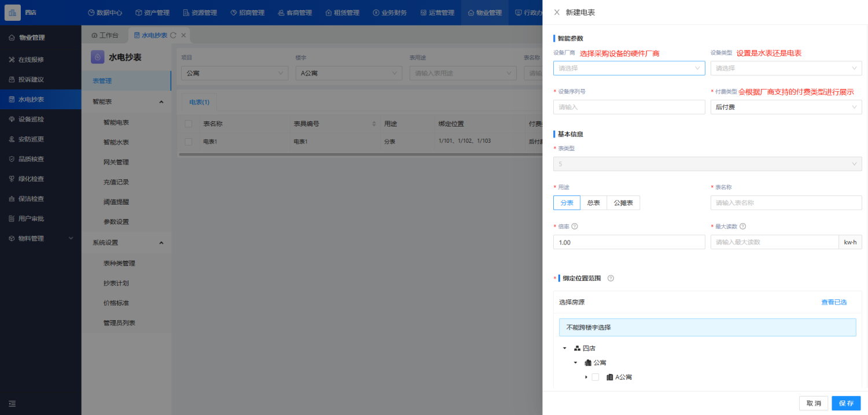Click the 用户审批 document icon in sidebar
The width and height of the screenshot is (868, 415).
click(x=12, y=218)
